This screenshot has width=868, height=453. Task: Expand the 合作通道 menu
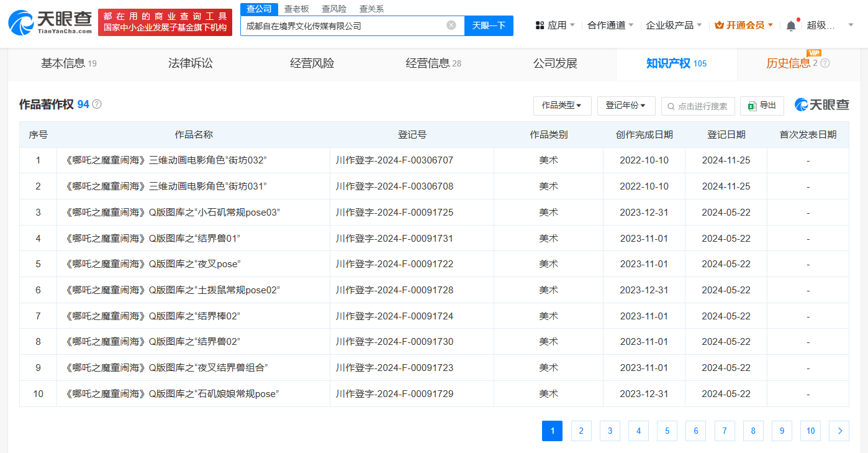pos(611,25)
